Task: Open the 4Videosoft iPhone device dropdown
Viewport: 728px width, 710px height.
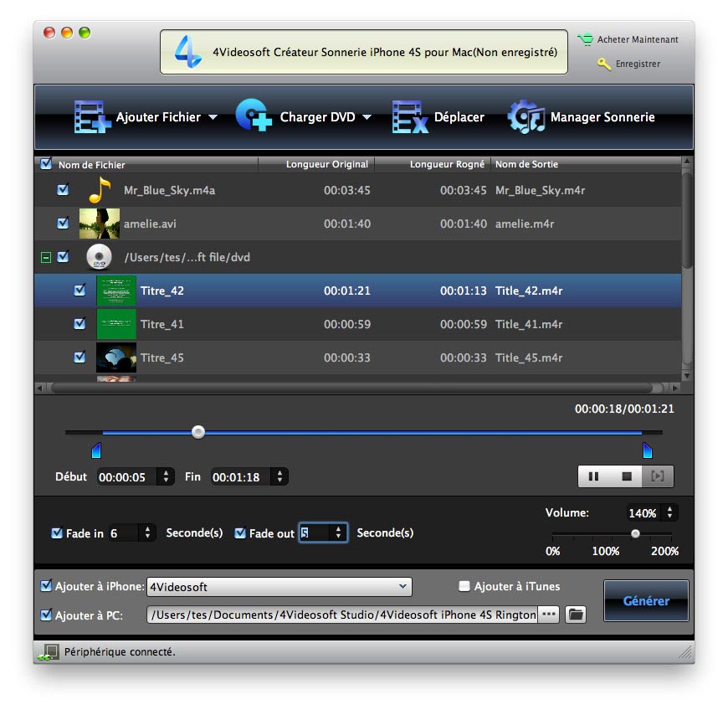Action: point(279,587)
